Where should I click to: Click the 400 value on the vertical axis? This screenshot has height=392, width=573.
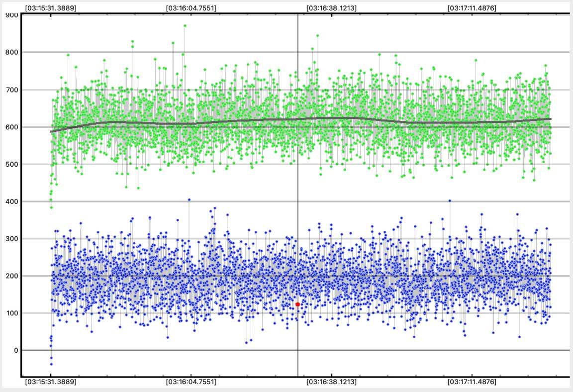point(12,201)
